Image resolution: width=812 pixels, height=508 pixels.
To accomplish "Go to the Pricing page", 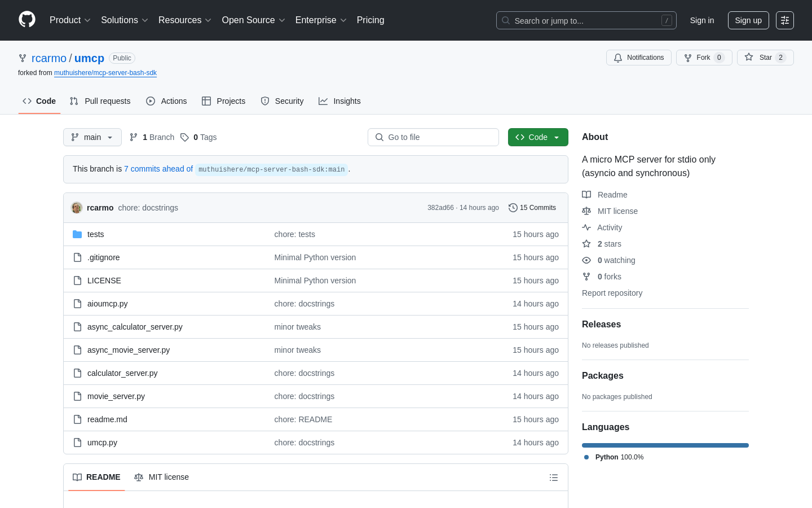I will pyautogui.click(x=370, y=20).
